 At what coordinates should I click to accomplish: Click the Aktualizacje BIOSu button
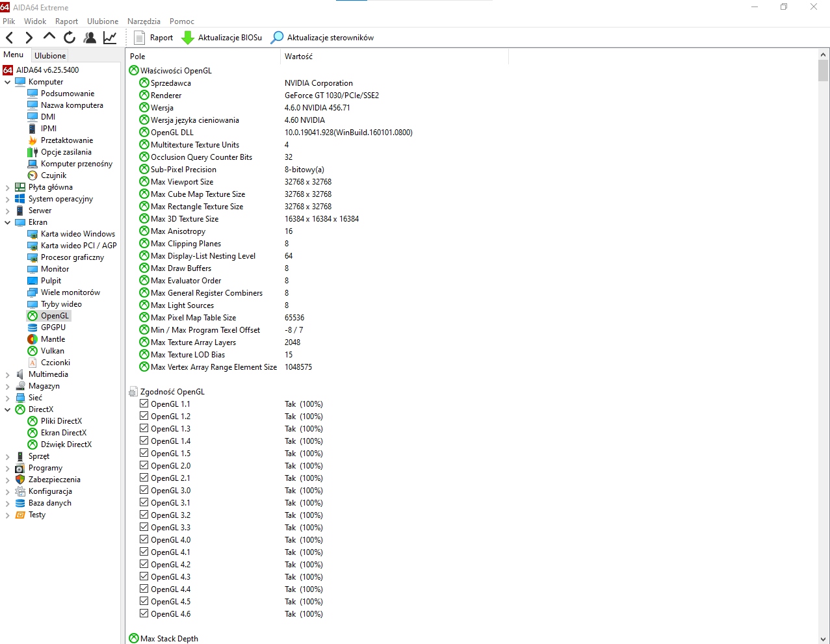222,38
